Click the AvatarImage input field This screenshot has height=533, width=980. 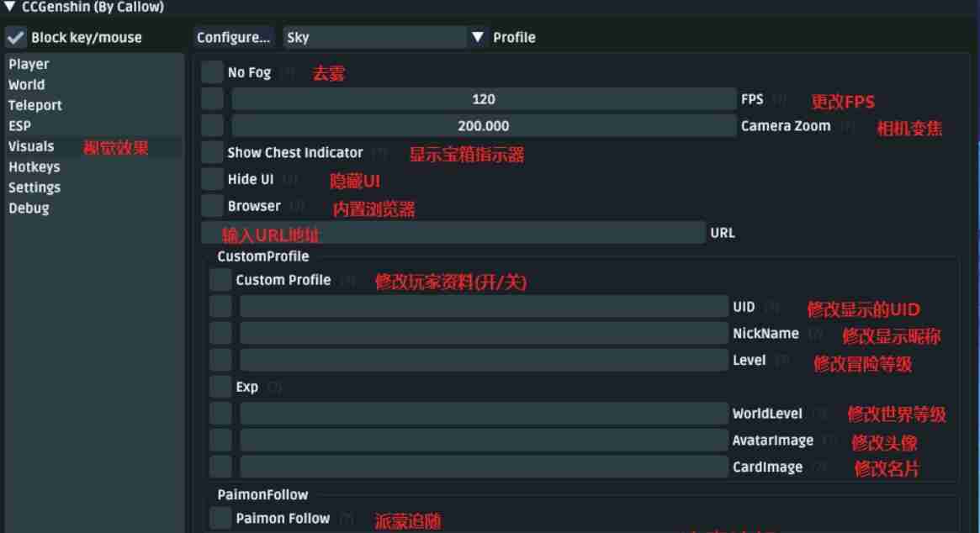tap(484, 441)
